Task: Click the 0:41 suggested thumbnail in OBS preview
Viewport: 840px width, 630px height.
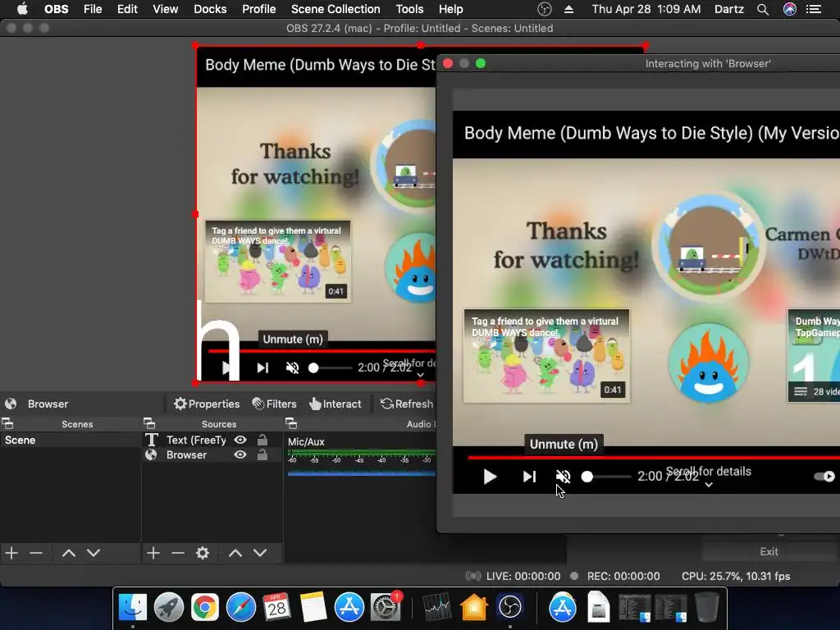Action: pyautogui.click(x=277, y=262)
